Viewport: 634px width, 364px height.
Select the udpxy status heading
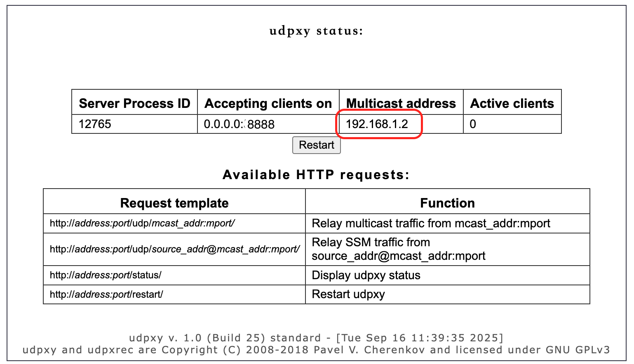[316, 31]
